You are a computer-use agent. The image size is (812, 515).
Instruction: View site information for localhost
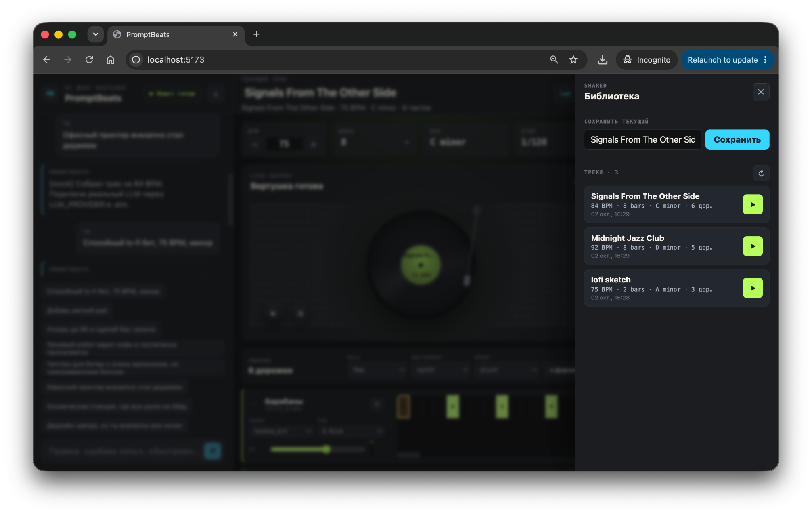pyautogui.click(x=136, y=60)
